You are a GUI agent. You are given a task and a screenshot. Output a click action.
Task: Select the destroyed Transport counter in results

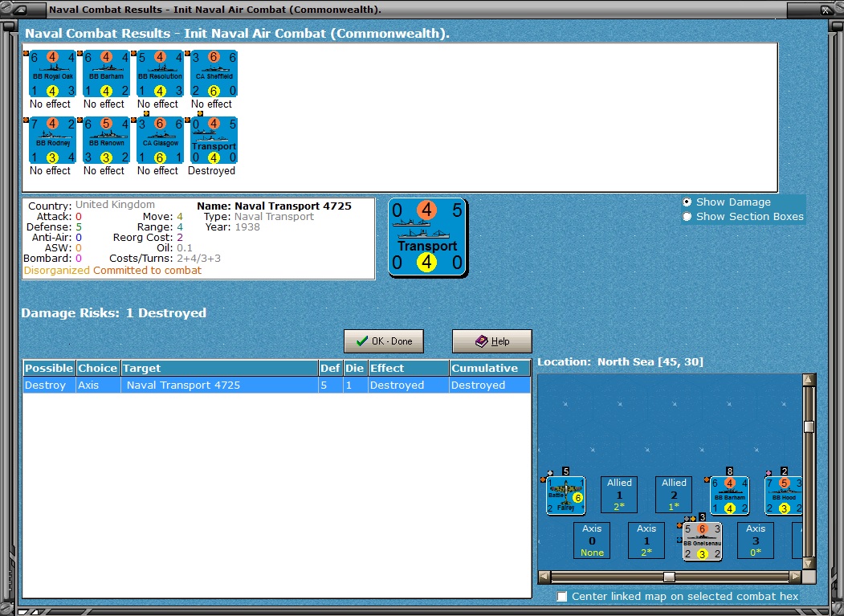click(214, 141)
